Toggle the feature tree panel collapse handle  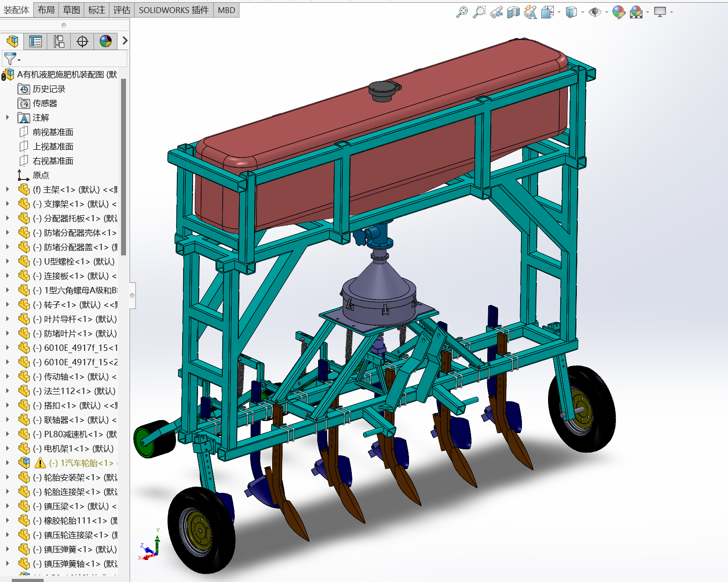[x=132, y=295]
